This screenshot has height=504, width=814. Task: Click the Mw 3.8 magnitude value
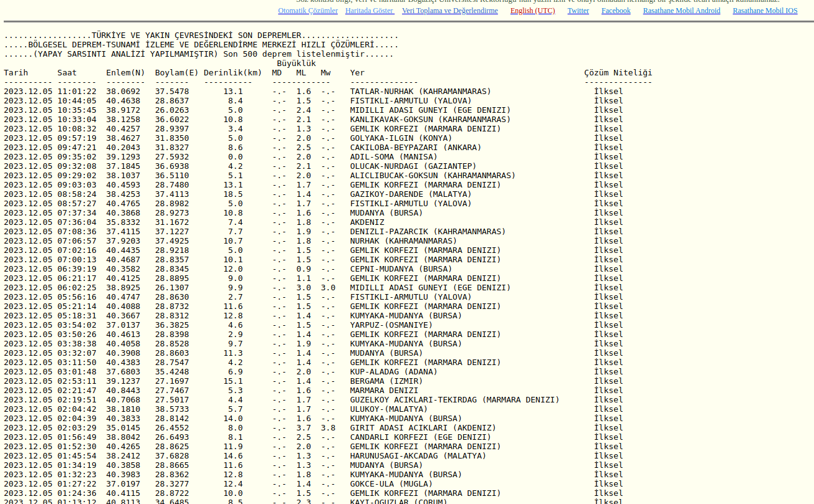328,428
